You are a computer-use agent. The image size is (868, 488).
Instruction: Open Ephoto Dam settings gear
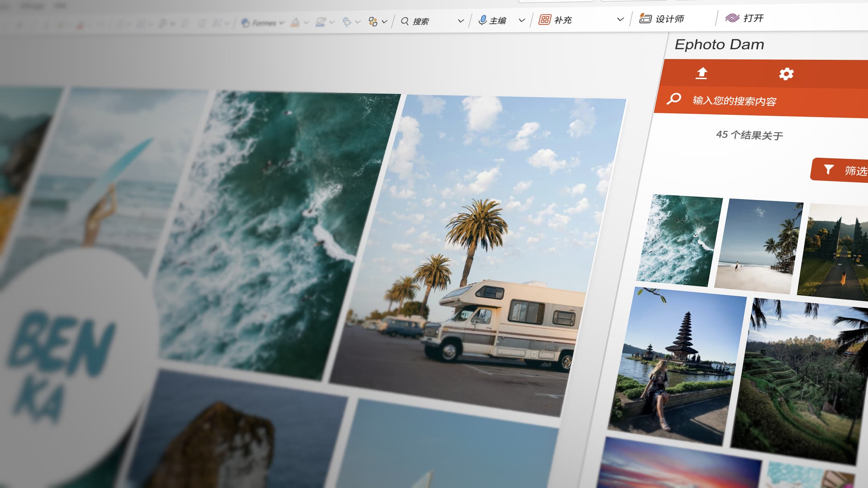786,74
